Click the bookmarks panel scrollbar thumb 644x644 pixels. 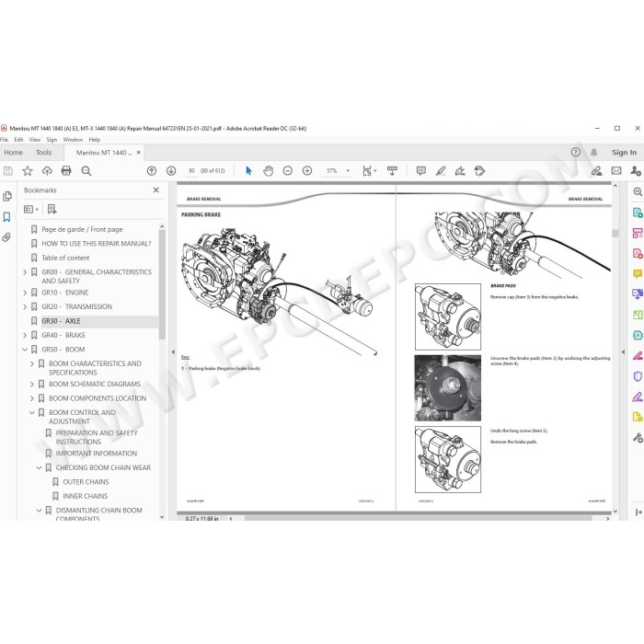(162, 284)
